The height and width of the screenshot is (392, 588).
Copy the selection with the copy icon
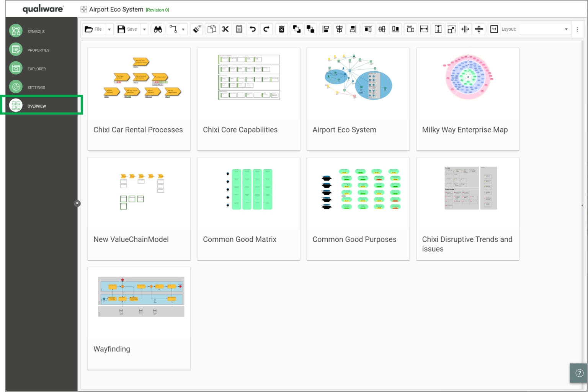point(212,29)
